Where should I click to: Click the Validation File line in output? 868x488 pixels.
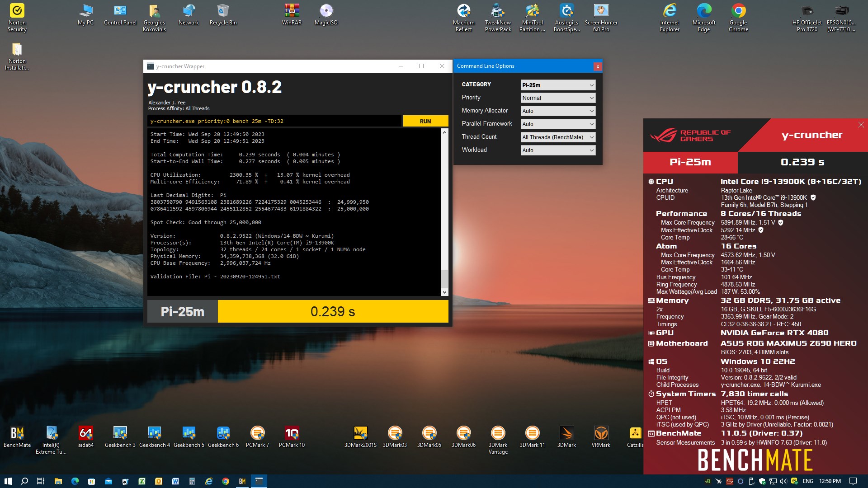click(x=215, y=277)
